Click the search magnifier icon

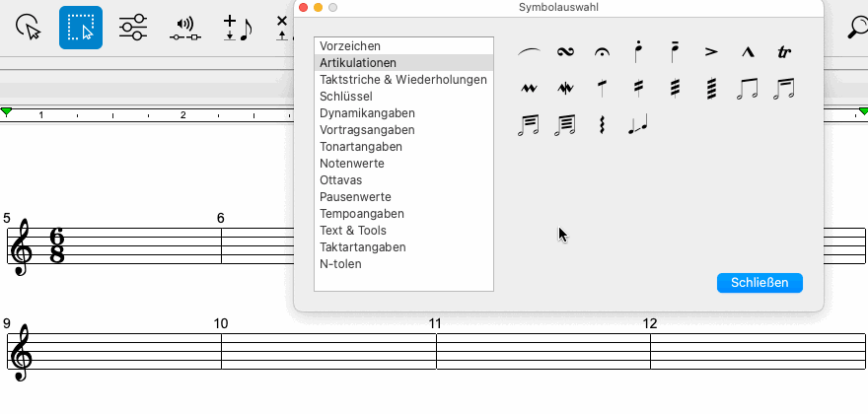pos(857,28)
